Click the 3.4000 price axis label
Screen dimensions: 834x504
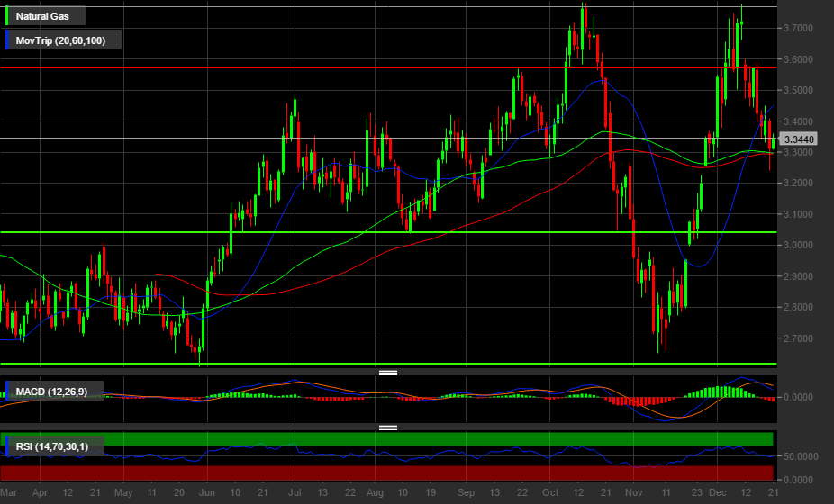pos(798,121)
